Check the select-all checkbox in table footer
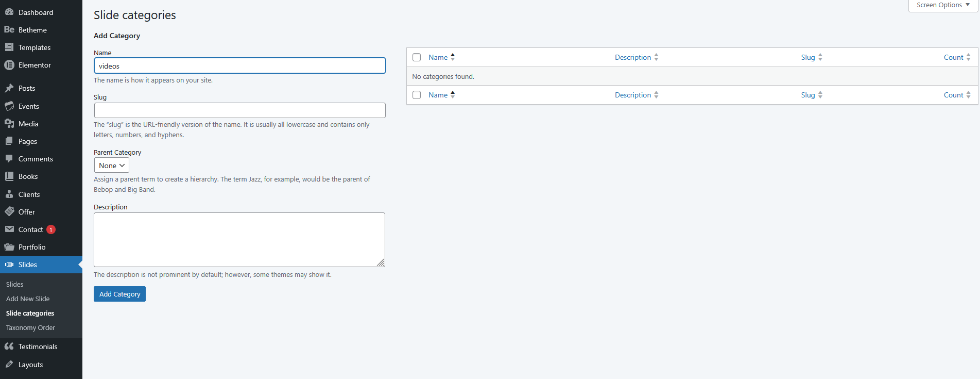The image size is (980, 379). [x=417, y=95]
